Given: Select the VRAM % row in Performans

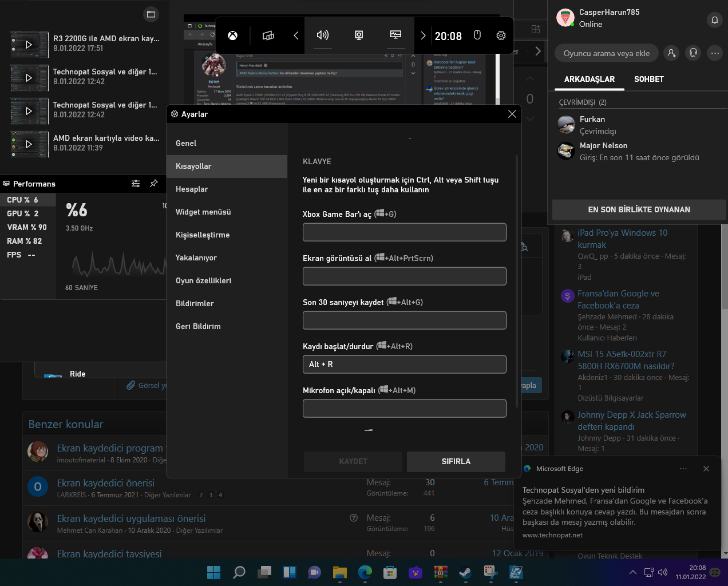Looking at the screenshot, I should tap(28, 227).
